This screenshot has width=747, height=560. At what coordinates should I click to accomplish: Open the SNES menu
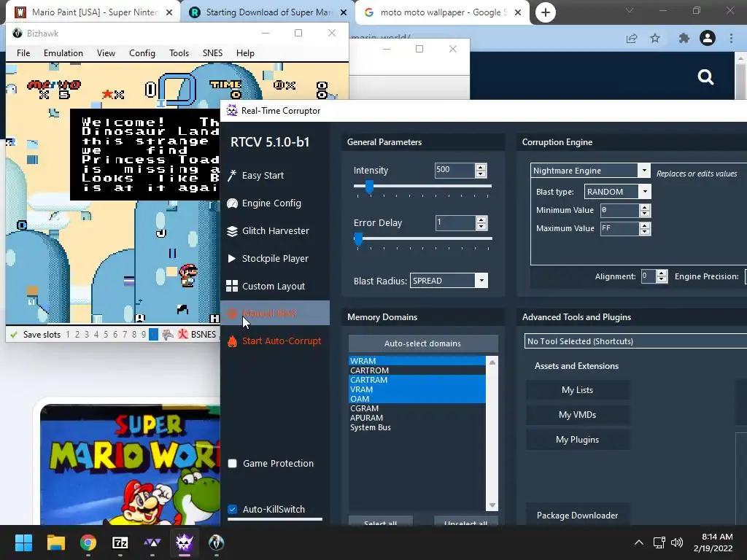212,52
